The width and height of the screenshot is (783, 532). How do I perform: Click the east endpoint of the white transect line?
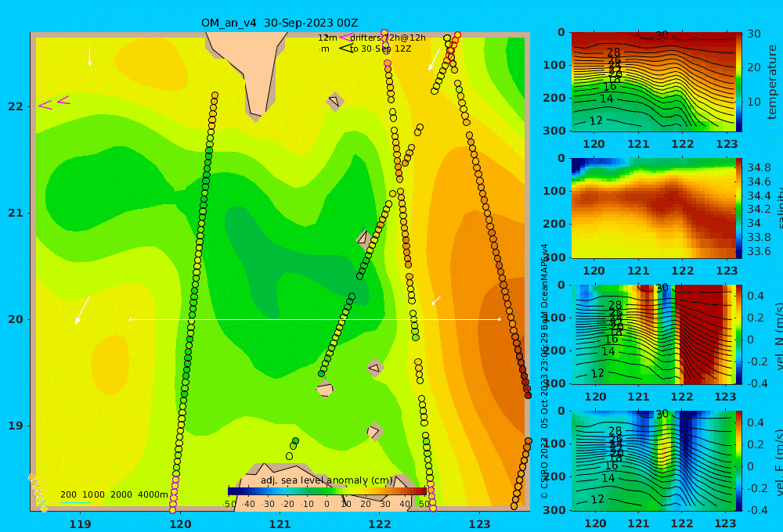pyautogui.click(x=500, y=319)
